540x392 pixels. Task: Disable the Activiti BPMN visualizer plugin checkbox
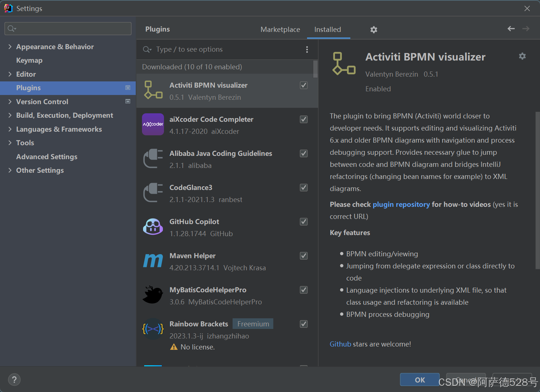(303, 85)
